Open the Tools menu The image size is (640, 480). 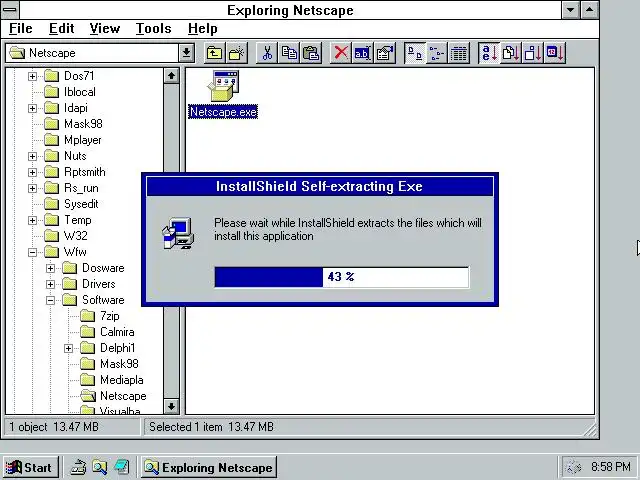point(153,29)
